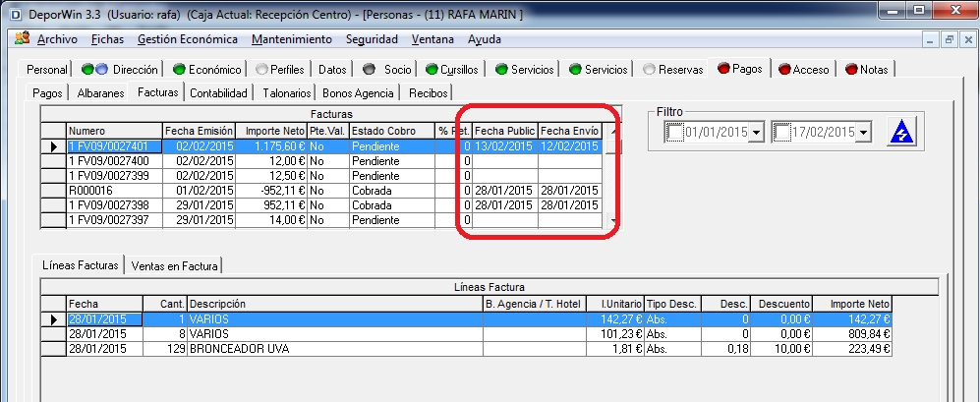The height and width of the screenshot is (402, 980).
Task: Select the Ventas en Factura tab
Action: (x=174, y=266)
